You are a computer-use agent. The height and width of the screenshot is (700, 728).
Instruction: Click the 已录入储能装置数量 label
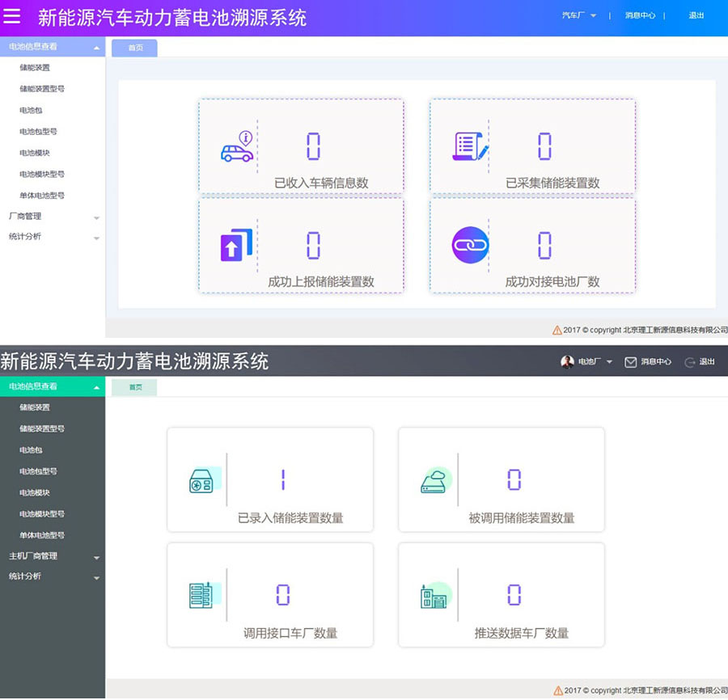pyautogui.click(x=290, y=518)
